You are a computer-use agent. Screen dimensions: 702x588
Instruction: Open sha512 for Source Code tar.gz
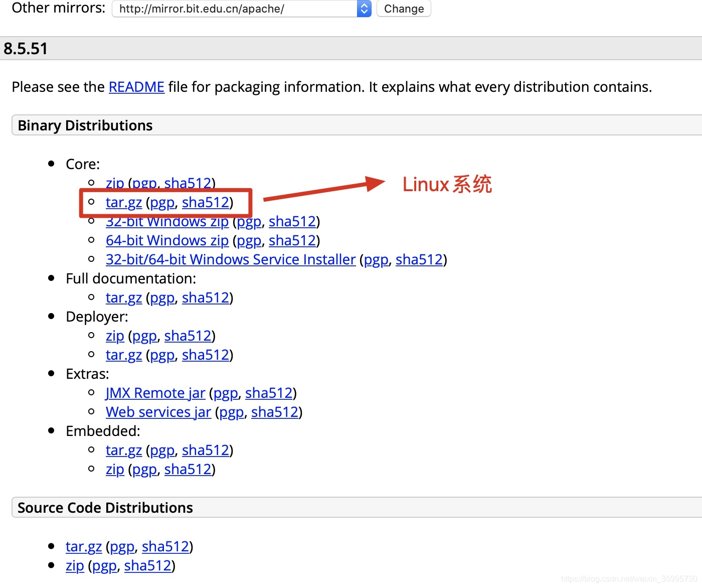coord(165,546)
